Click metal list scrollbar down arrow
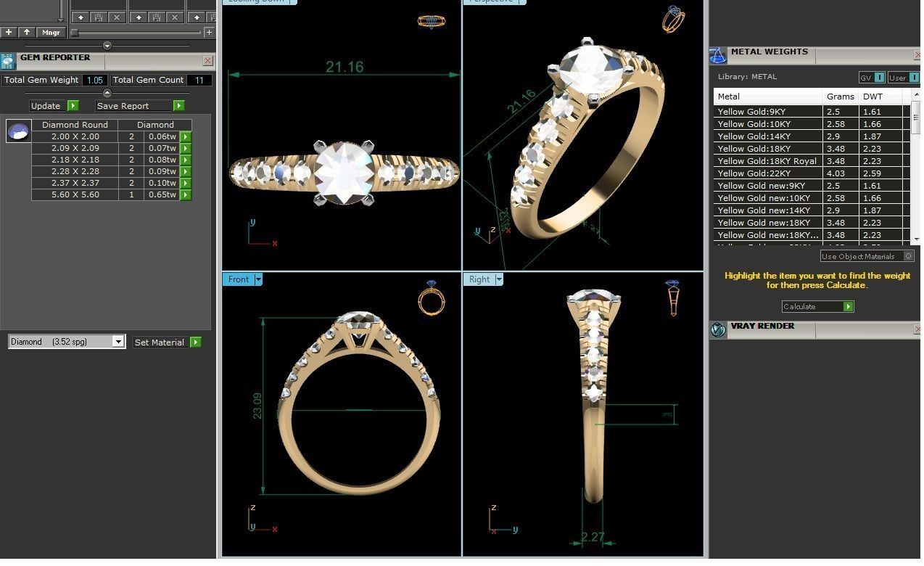Viewport: 924px width, 566px height. coord(915,239)
